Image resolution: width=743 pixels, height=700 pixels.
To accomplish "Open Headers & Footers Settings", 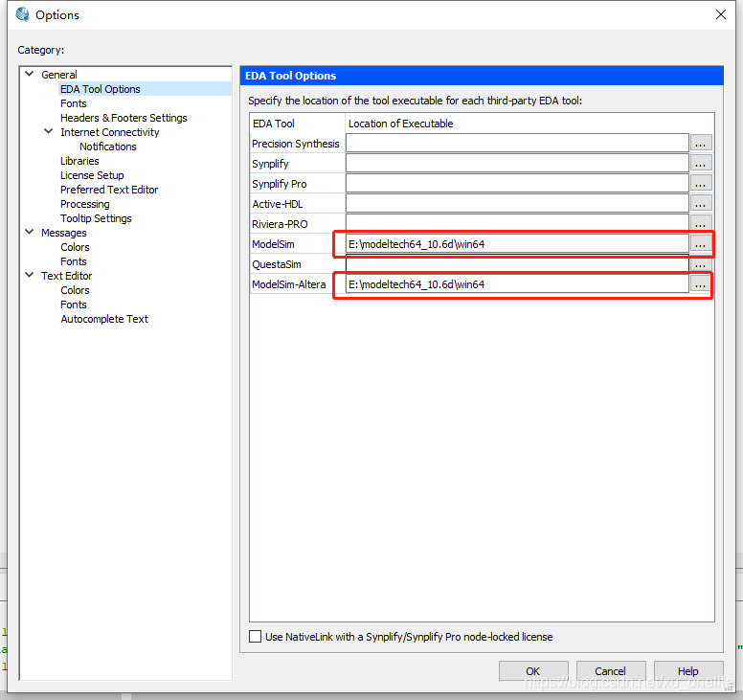I will pos(124,118).
